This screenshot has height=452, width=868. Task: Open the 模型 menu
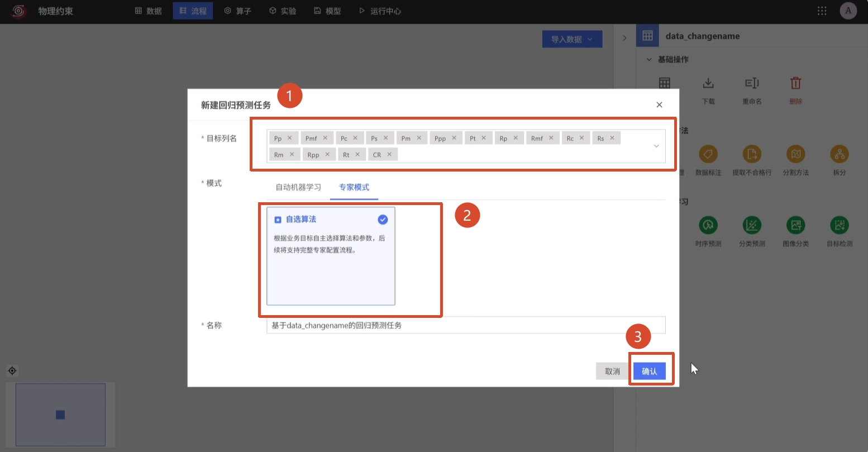click(327, 11)
